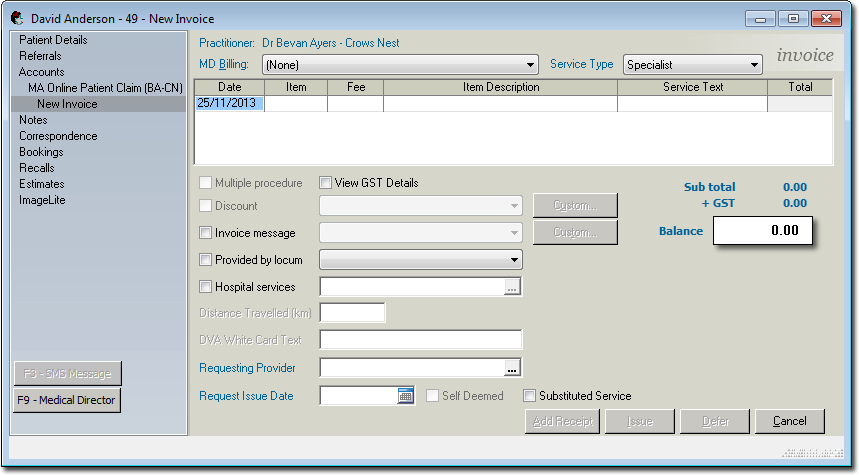This screenshot has width=859, height=475.
Task: Select Patient Details in the sidebar
Action: tap(53, 40)
